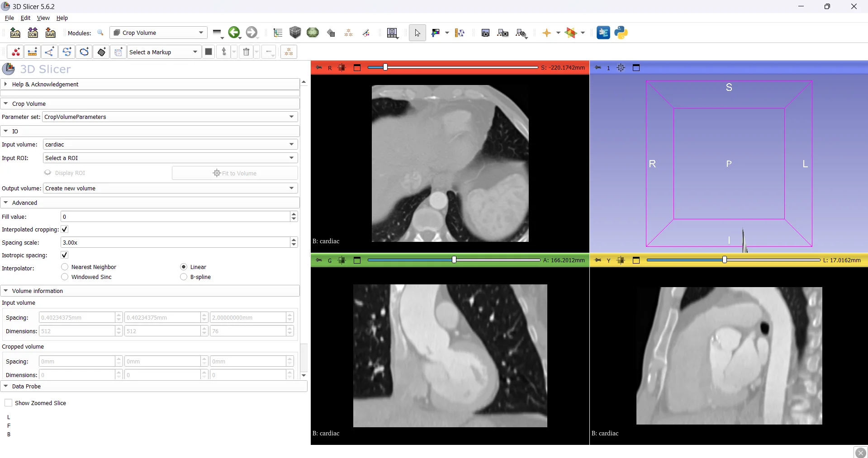Open the screenshot capture camera icon

tap(485, 33)
